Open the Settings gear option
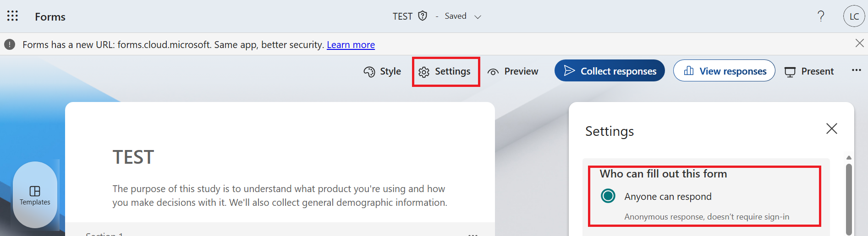The height and width of the screenshot is (236, 868). [x=445, y=71]
